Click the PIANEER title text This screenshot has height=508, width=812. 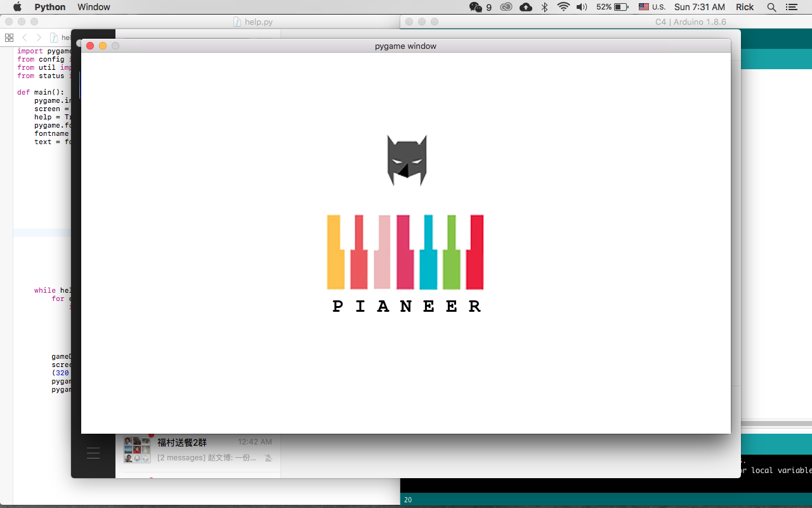click(407, 306)
